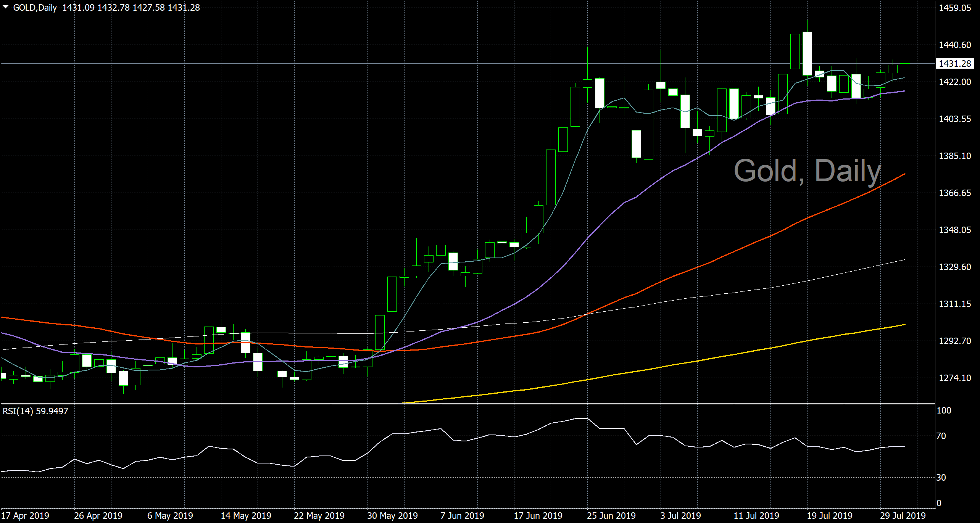The height and width of the screenshot is (523, 980).
Task: Click the 1292.70 price axis label
Action: click(955, 341)
